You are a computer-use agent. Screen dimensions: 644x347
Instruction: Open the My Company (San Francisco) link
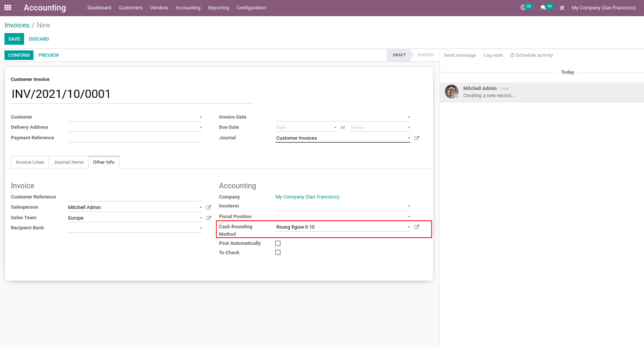click(x=308, y=197)
